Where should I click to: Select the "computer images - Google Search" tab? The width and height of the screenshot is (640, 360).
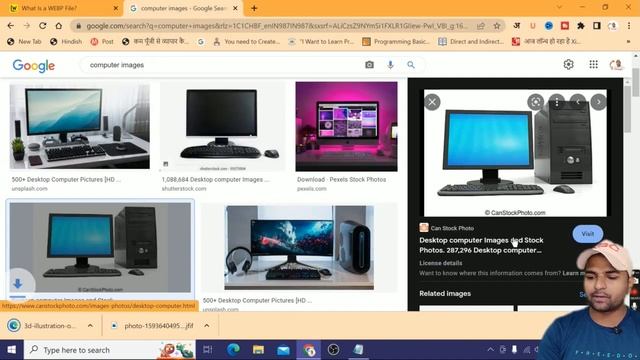pyautogui.click(x=183, y=8)
